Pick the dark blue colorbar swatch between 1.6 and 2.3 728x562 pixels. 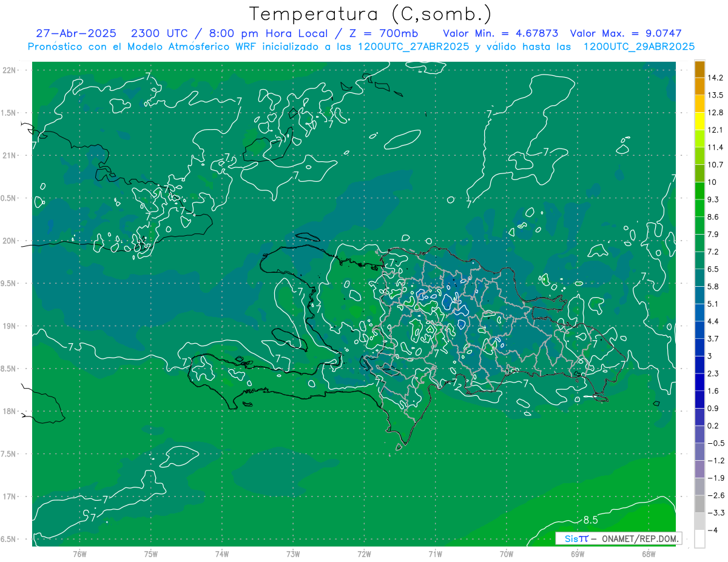[699, 383]
